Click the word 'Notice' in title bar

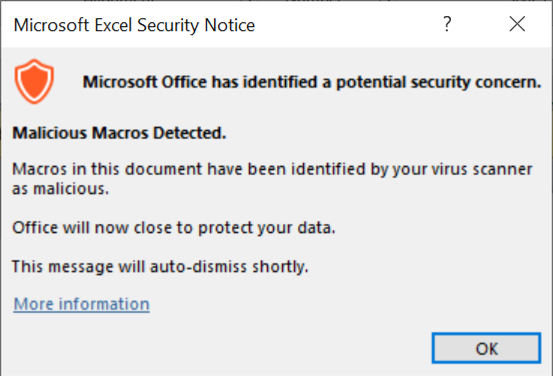[230, 25]
